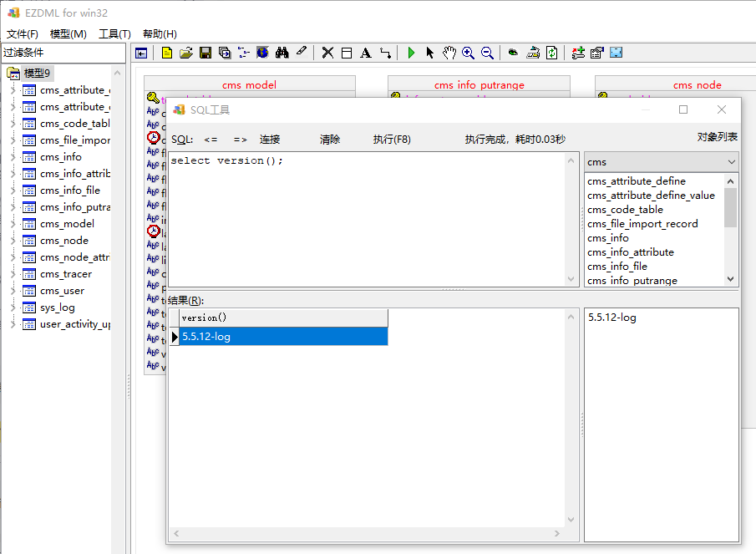
Task: Select the text A tool
Action: coord(366,53)
